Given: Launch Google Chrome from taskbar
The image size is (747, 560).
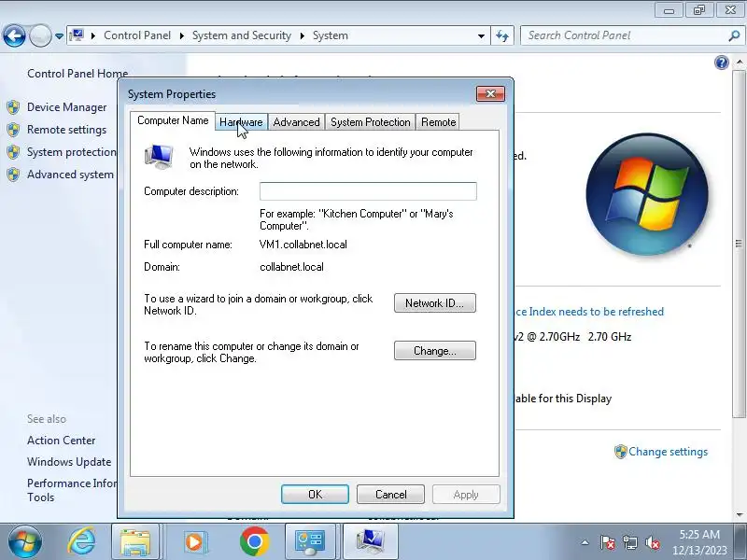Looking at the screenshot, I should 254,541.
